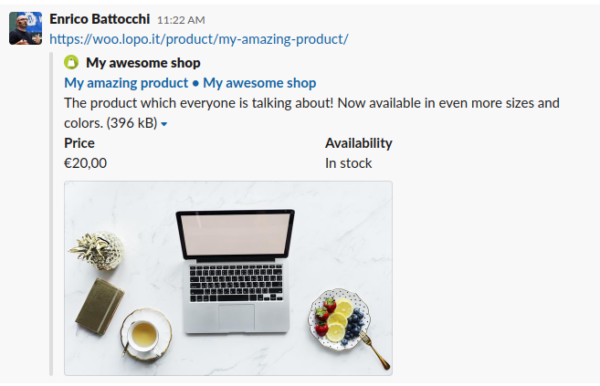Click the 'In stock' availability value

point(348,163)
